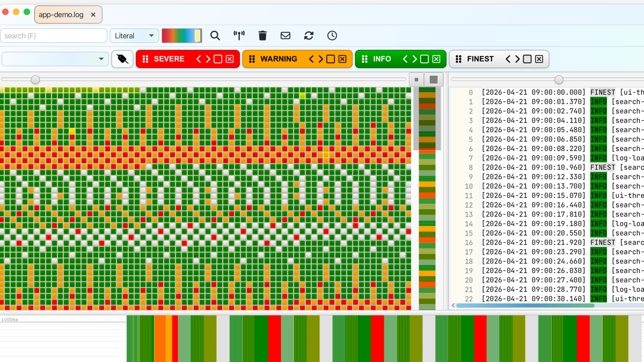The height and width of the screenshot is (362, 644).
Task: Toggle the WARNING filter square checkbox
Action: tap(330, 59)
